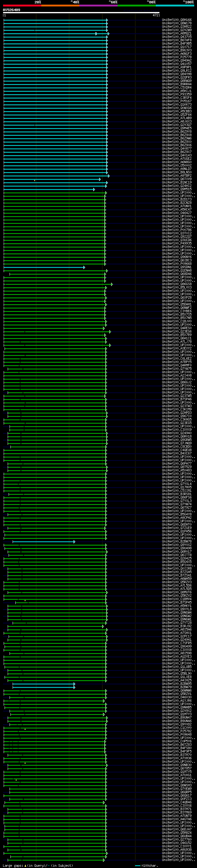Select hit label UniRef100_Q9M4E5
This screenshot has width=197, height=868.
point(177,128)
